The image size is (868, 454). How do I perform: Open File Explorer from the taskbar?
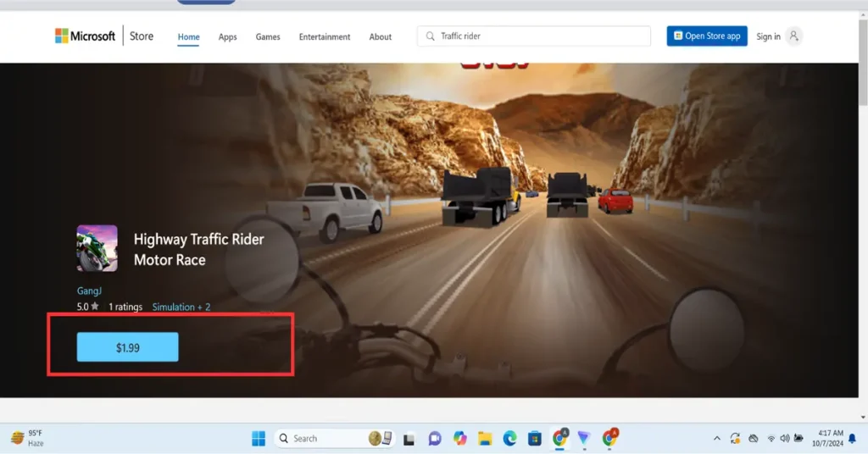[485, 439]
